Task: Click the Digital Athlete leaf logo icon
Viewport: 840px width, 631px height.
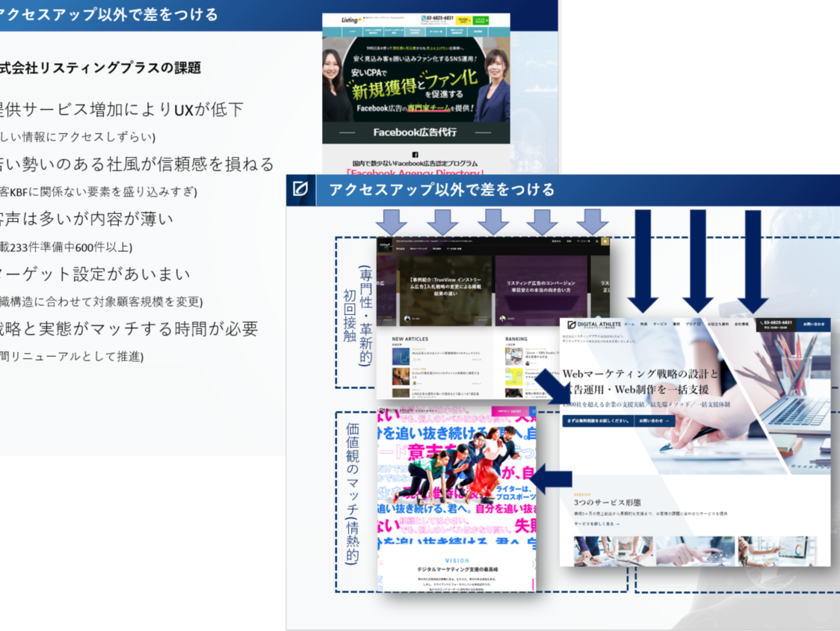Action: [x=572, y=324]
